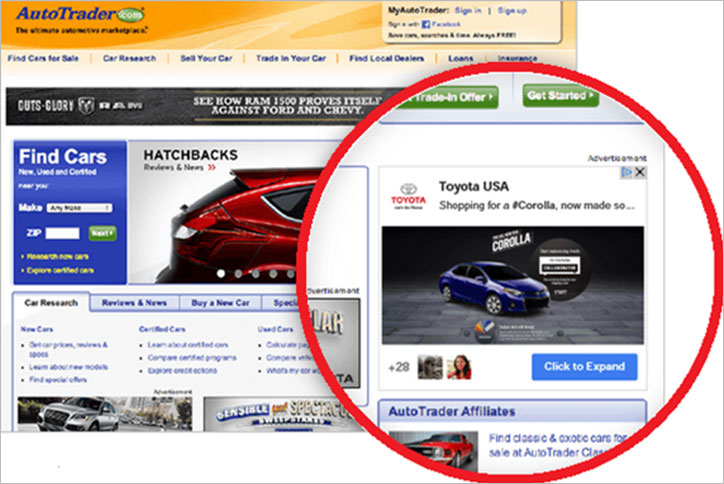724x484 pixels.
Task: Click Find special offers link
Action: (58, 380)
